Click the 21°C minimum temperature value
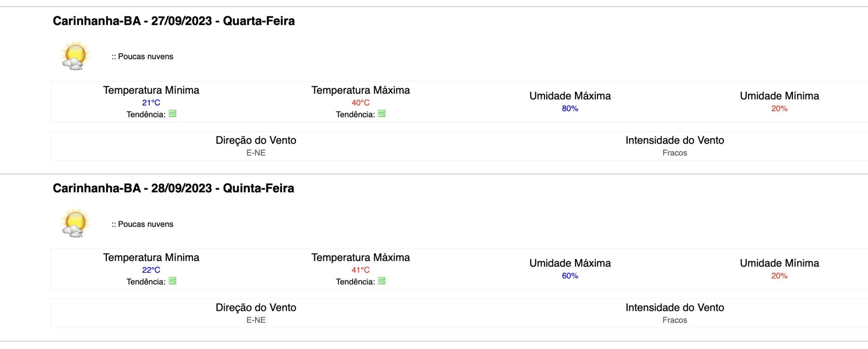The height and width of the screenshot is (349, 868). 151,103
